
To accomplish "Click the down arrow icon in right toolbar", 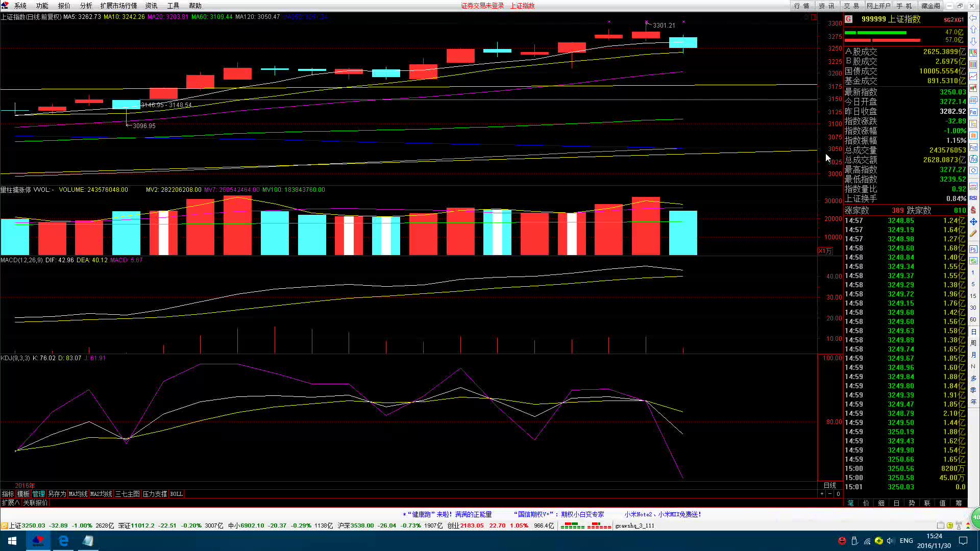I will tap(973, 41).
